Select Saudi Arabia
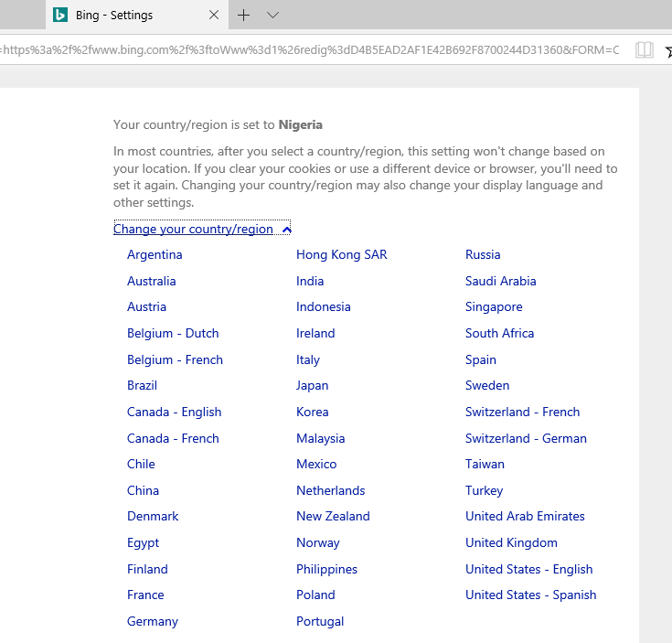 (501, 281)
